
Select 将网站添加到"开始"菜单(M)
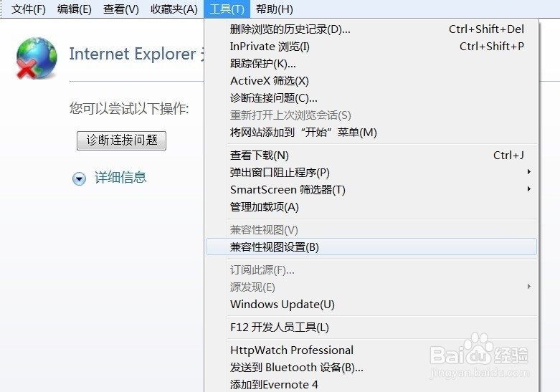371,133
